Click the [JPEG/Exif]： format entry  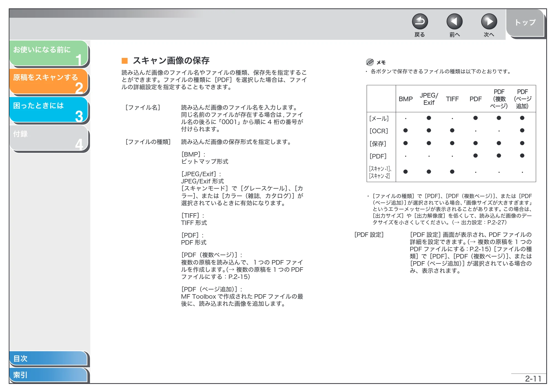[x=201, y=174]
